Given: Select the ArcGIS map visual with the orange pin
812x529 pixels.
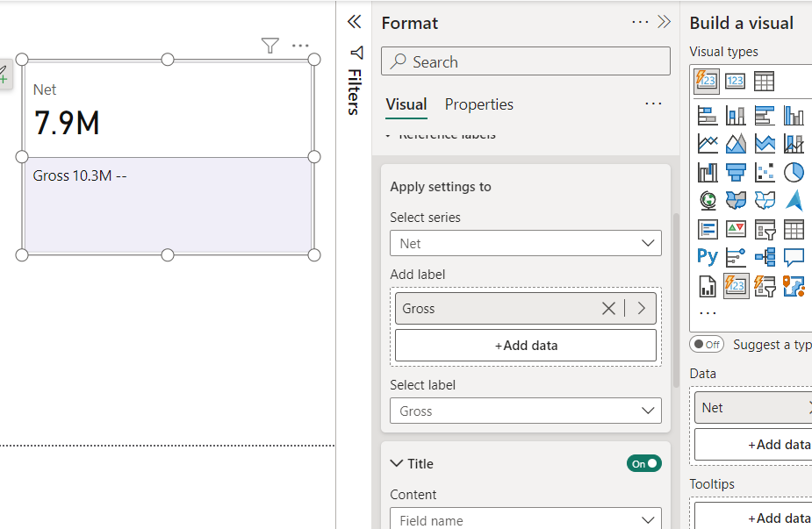Looking at the screenshot, I should tap(794, 286).
